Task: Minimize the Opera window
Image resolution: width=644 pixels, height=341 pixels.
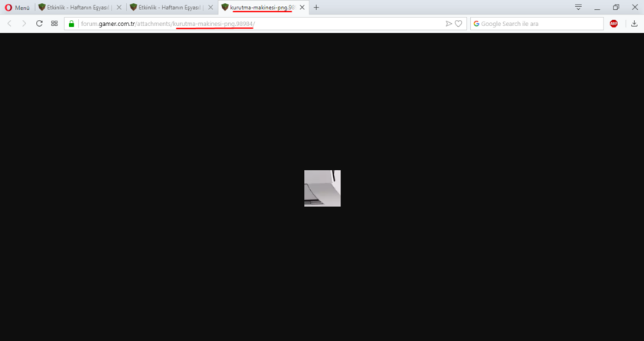Action: point(597,8)
